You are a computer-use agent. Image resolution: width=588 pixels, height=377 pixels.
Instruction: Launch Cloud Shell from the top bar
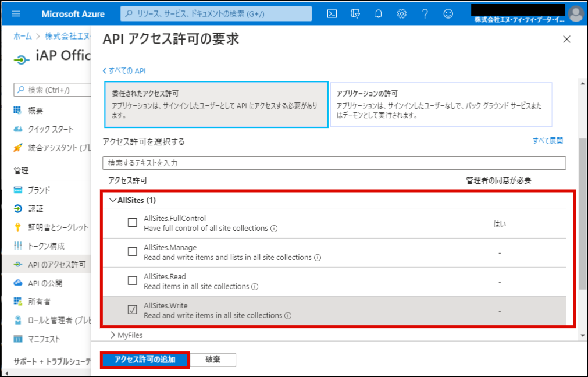[332, 14]
